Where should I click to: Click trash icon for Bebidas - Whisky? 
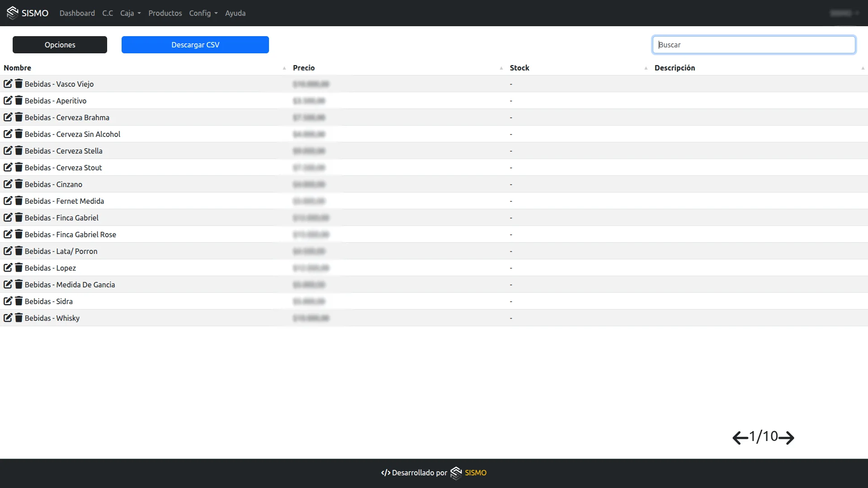coord(19,318)
